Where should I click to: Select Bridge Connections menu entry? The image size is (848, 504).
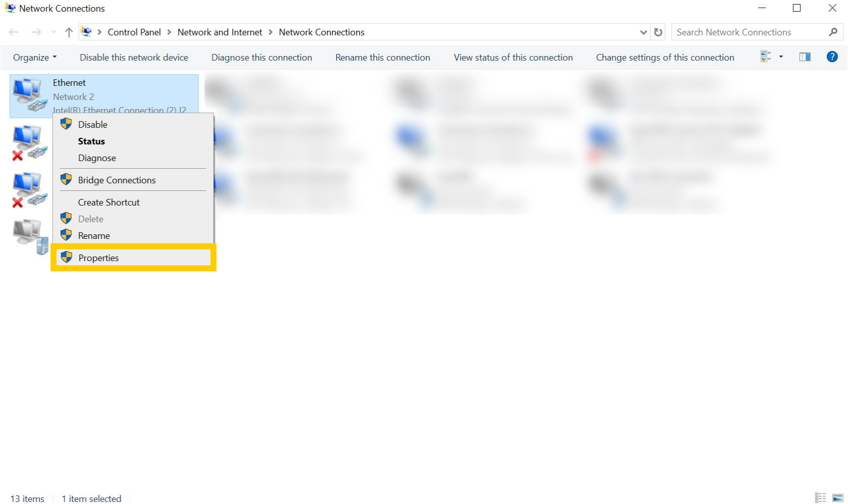coord(133,180)
